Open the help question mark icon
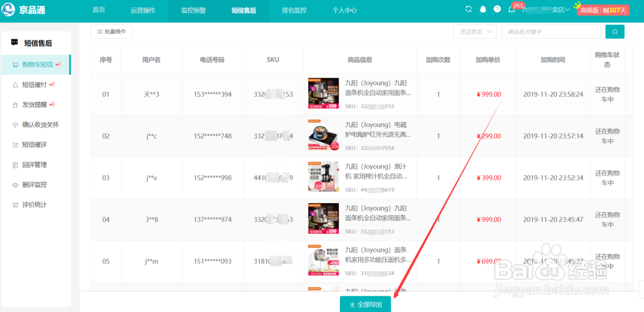This screenshot has height=312, width=644. 497,9
